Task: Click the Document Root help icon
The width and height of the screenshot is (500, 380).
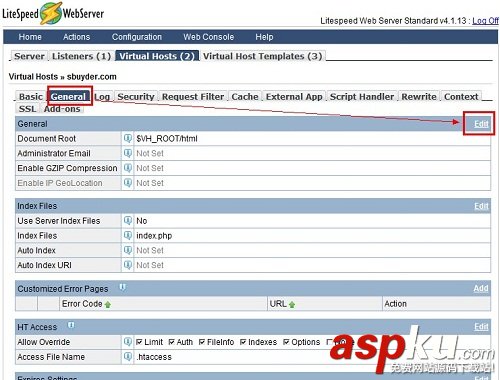Action: point(128,138)
